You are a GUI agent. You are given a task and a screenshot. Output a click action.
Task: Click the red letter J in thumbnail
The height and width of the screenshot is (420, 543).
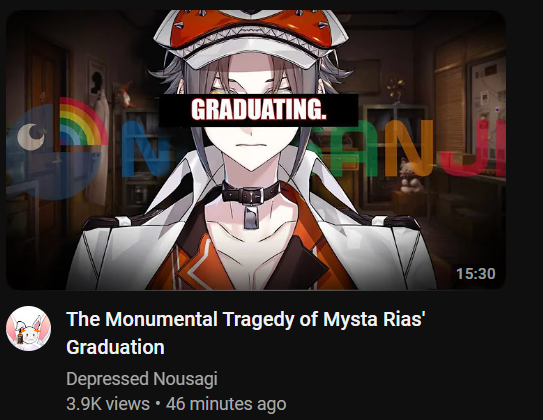[x=463, y=148]
